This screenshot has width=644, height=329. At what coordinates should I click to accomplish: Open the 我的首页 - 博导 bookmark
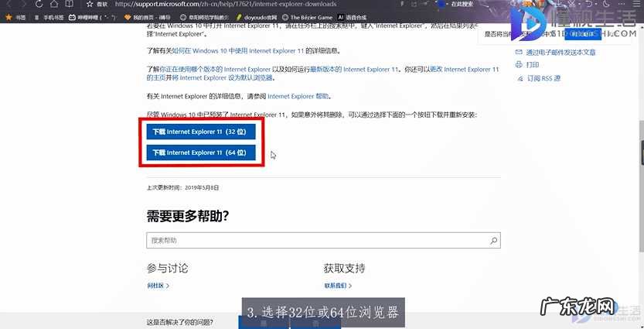coord(148,17)
